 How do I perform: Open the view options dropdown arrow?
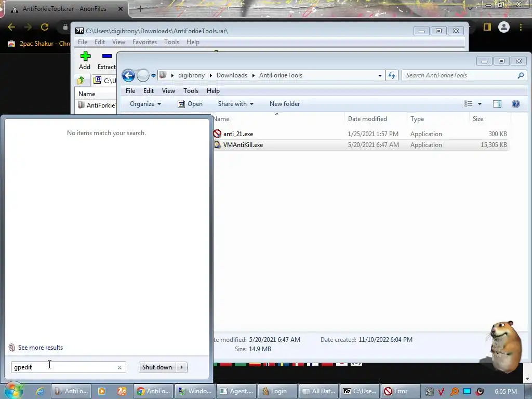(x=480, y=104)
